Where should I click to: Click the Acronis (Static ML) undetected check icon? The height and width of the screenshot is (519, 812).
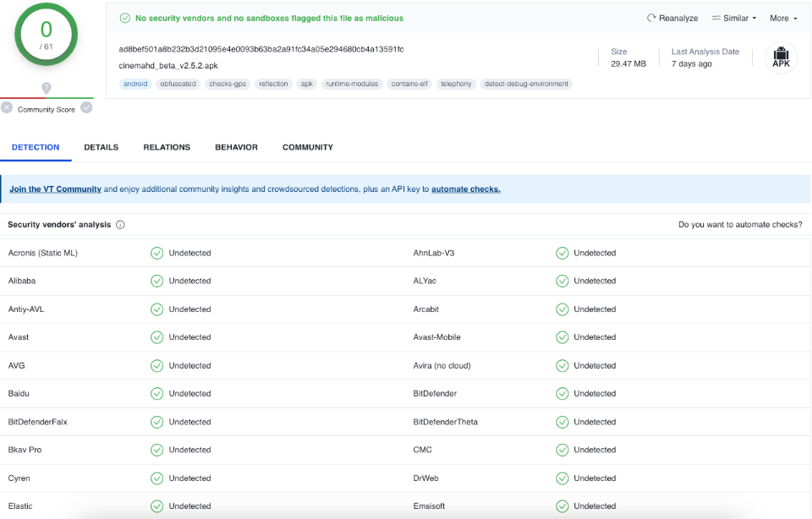pyautogui.click(x=157, y=253)
